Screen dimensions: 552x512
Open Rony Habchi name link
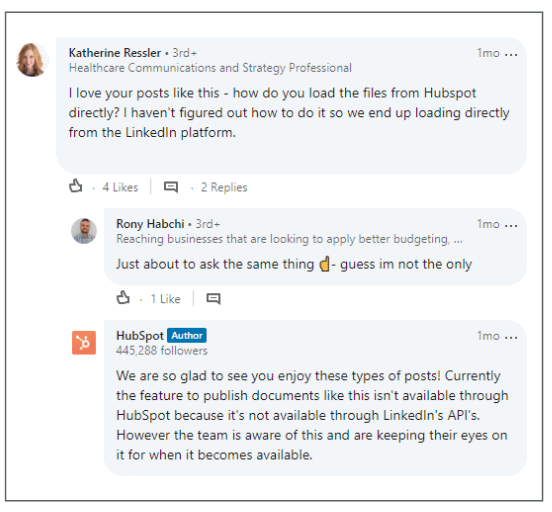click(150, 224)
